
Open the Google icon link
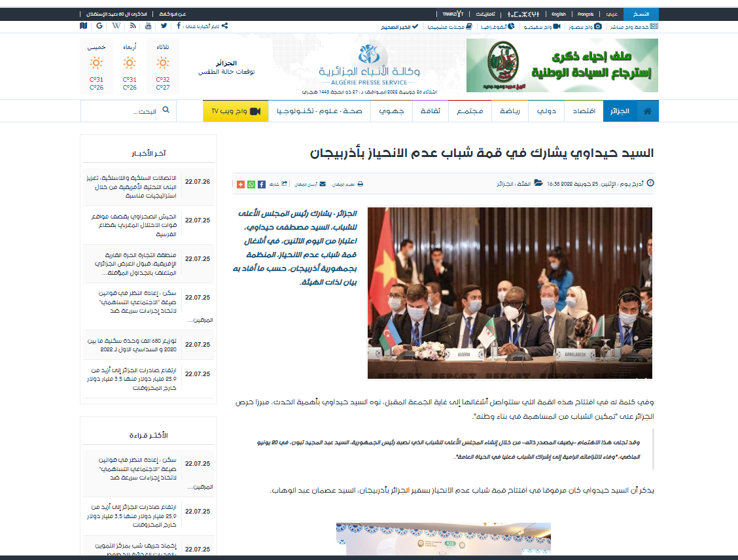click(99, 26)
